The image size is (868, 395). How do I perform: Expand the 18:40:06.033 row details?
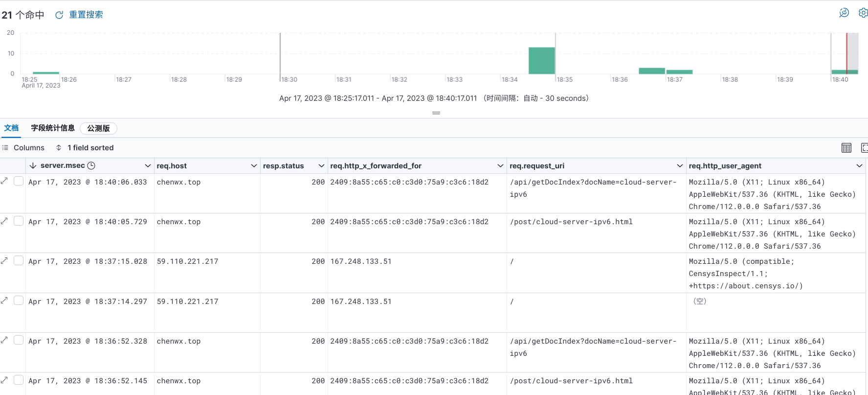[4, 182]
